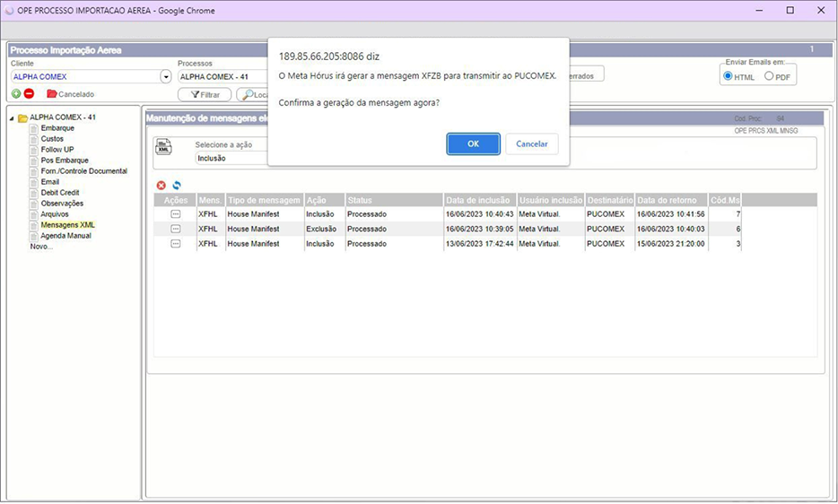Click the blue refresh messages icon
This screenshot has width=838, height=504.
[177, 186]
